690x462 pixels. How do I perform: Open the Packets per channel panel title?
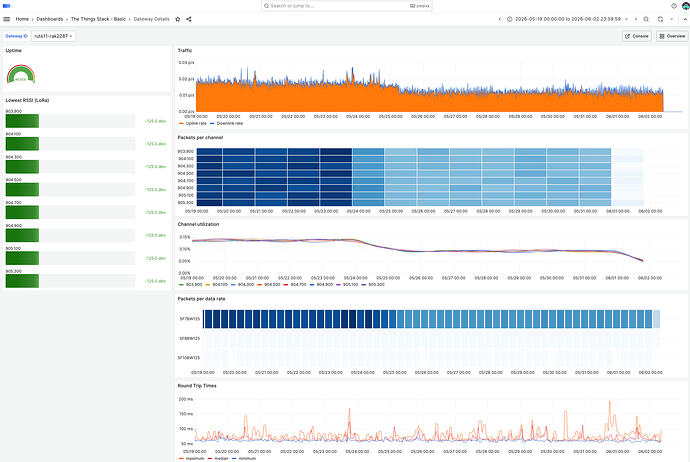coord(200,138)
